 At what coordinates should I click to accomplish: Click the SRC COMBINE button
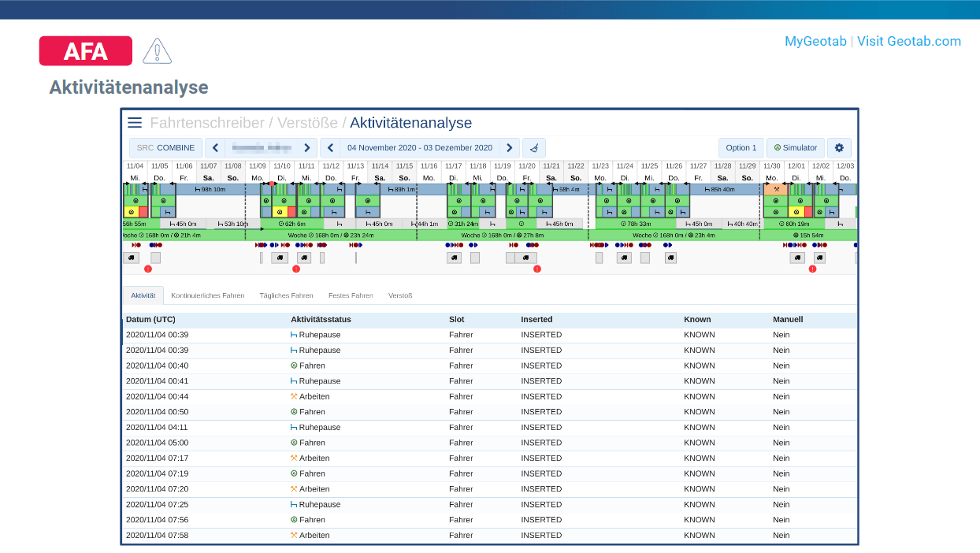165,148
